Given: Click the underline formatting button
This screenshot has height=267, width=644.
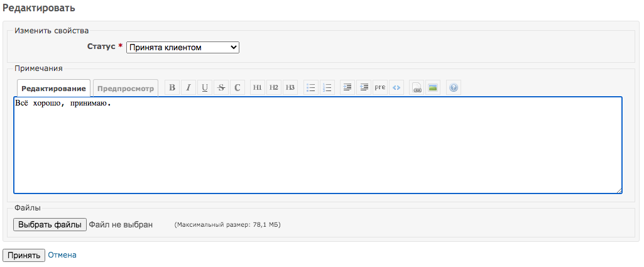Looking at the screenshot, I should tap(205, 88).
